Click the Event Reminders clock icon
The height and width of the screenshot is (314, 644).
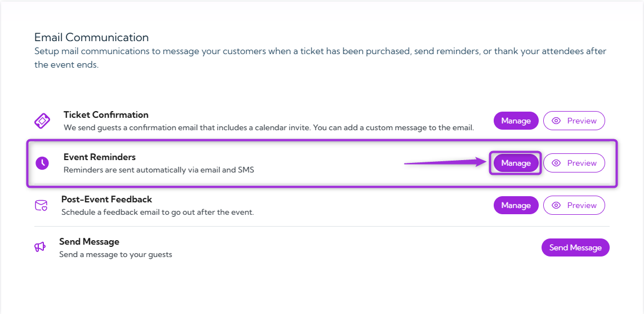42,163
